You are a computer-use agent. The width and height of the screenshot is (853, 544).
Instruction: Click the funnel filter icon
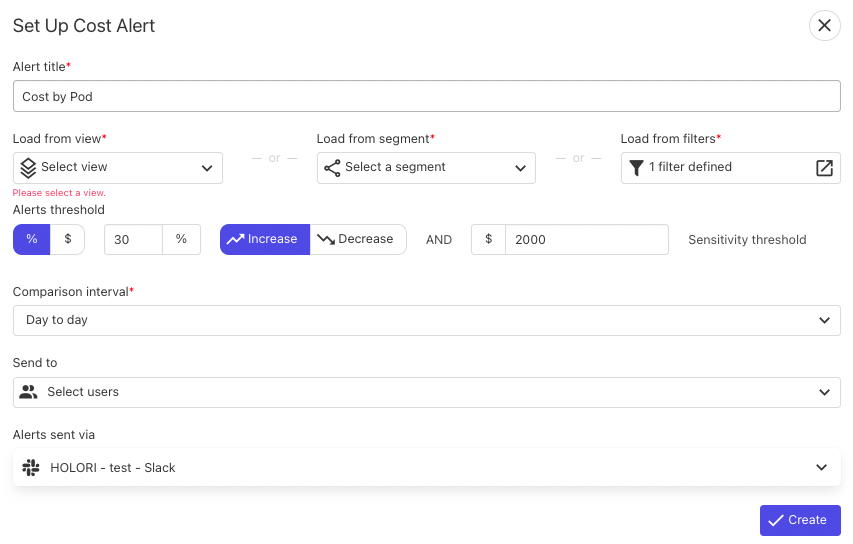636,168
